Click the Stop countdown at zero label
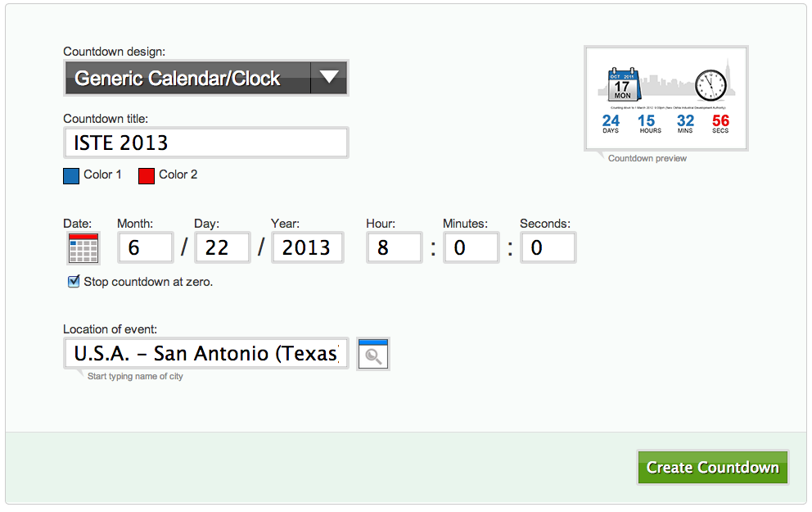Viewport: 812px width, 512px height. [x=148, y=282]
